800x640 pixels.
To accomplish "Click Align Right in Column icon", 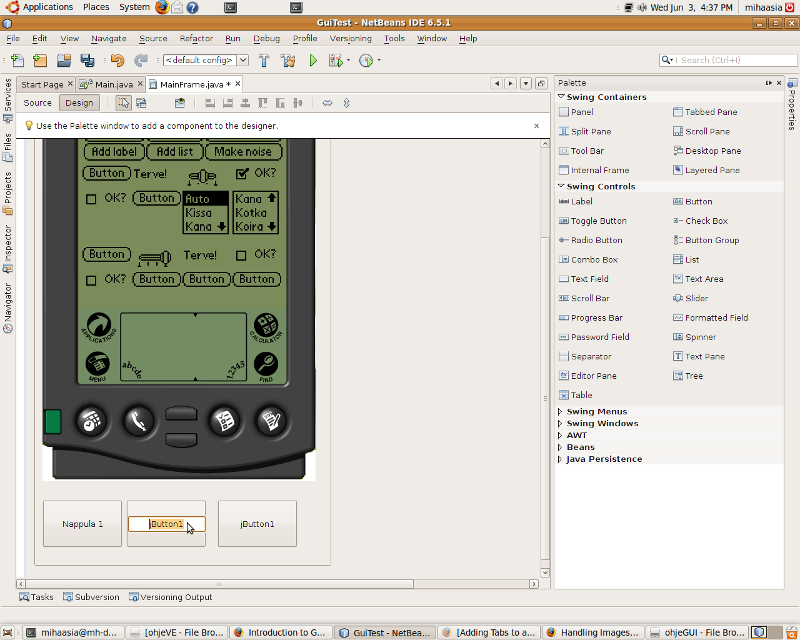I will [228, 103].
